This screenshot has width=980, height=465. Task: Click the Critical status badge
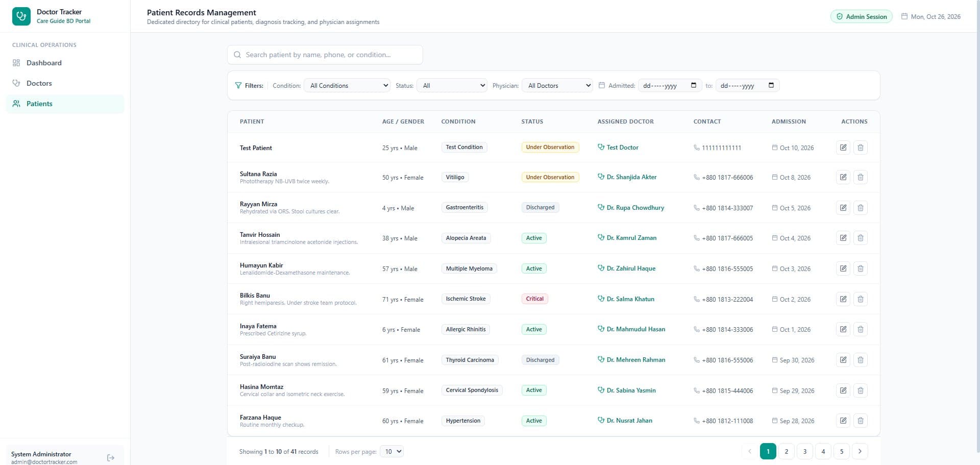[x=535, y=299]
